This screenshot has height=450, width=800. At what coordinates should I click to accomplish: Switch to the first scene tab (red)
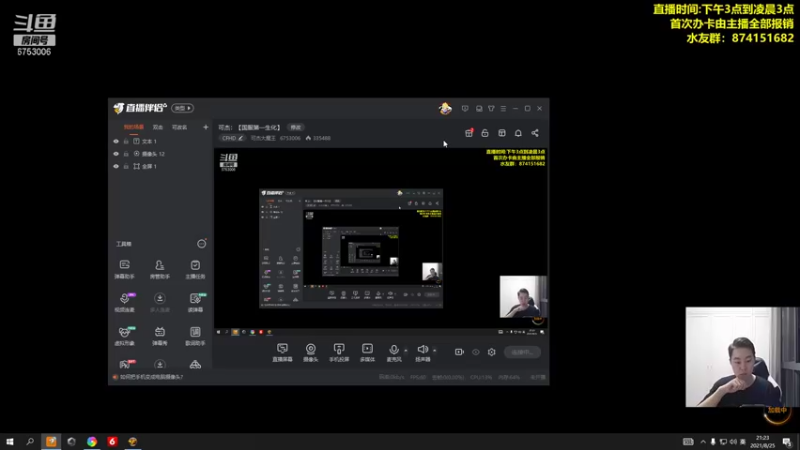click(x=134, y=128)
